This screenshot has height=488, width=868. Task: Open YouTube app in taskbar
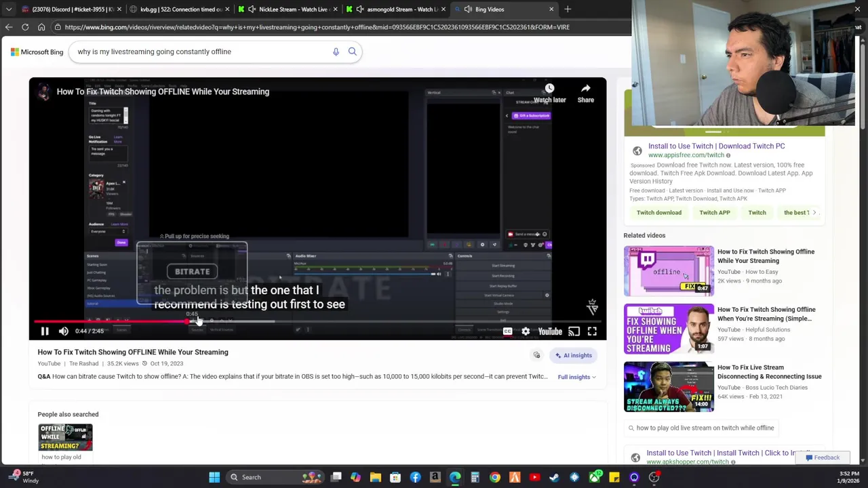[534, 477]
